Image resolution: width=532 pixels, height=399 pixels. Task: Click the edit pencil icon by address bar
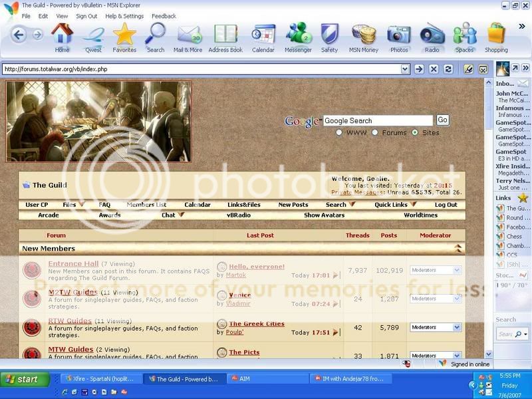coord(469,69)
